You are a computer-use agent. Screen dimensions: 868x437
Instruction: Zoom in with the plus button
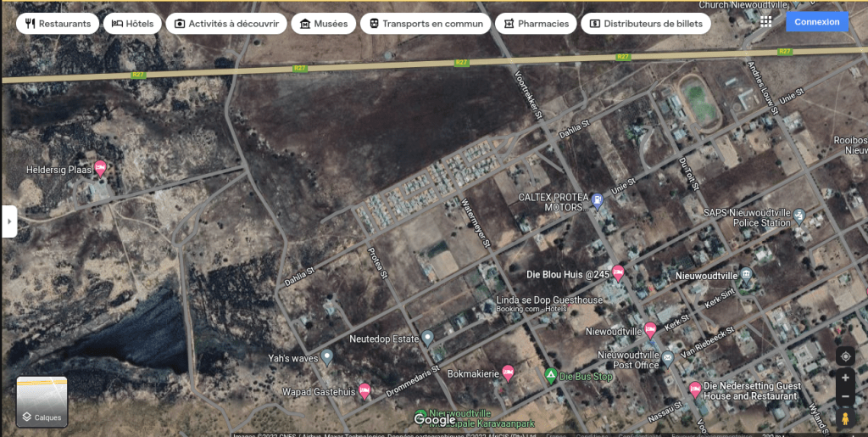(844, 378)
